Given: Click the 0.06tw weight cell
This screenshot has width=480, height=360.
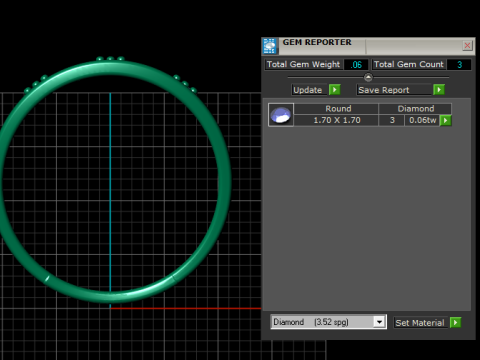Looking at the screenshot, I should pyautogui.click(x=422, y=120).
